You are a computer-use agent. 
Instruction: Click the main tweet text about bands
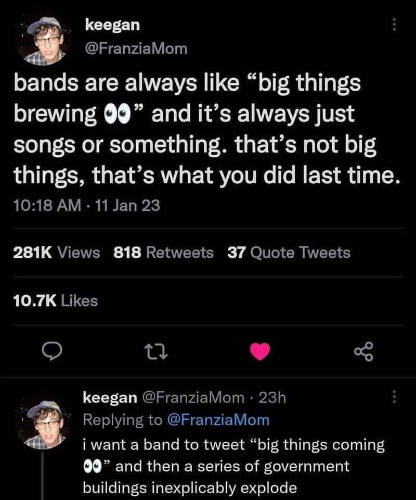pos(207,129)
